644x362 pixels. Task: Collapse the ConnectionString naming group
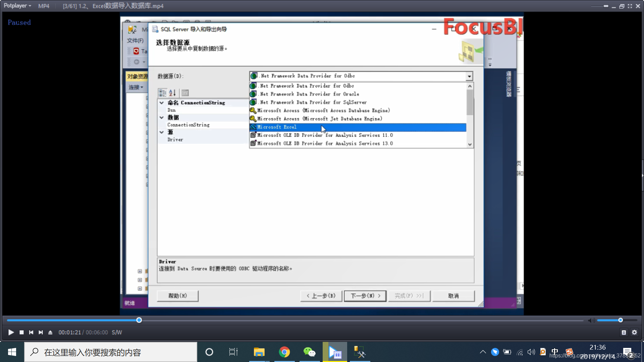click(162, 103)
